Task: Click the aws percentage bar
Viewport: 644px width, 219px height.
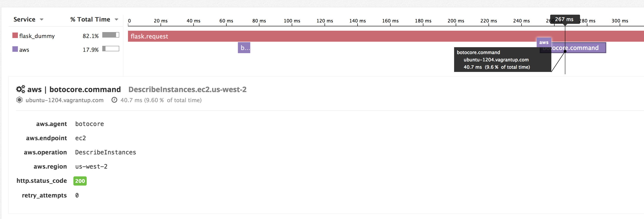Action: click(111, 49)
